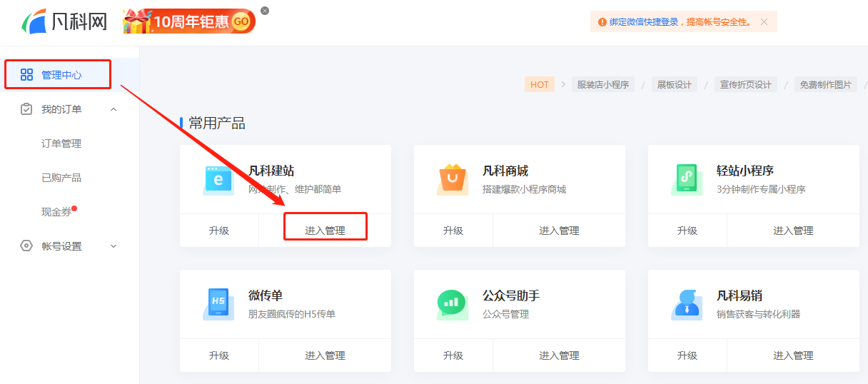
Task: Click the 凡科建站 browser icon
Action: click(218, 179)
